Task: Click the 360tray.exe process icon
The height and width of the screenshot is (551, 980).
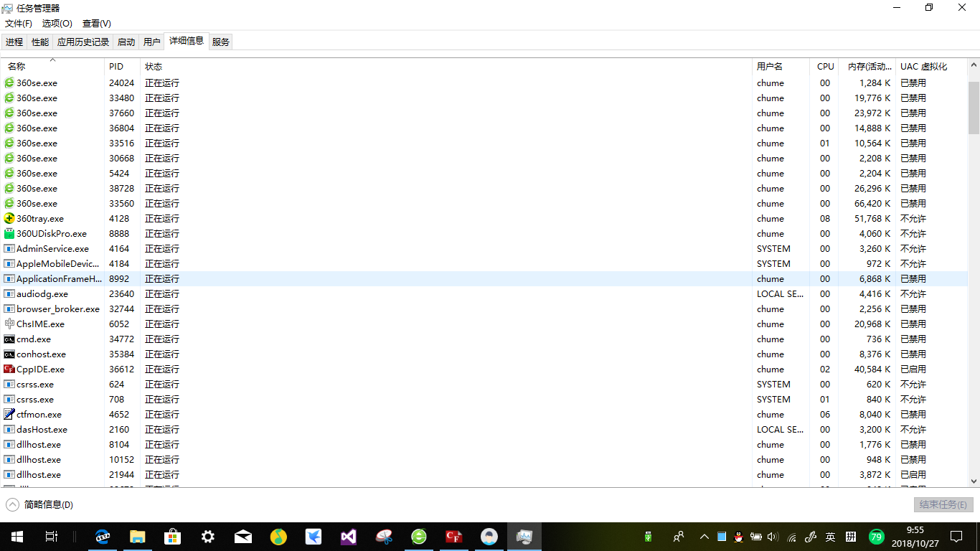Action: [x=9, y=218]
